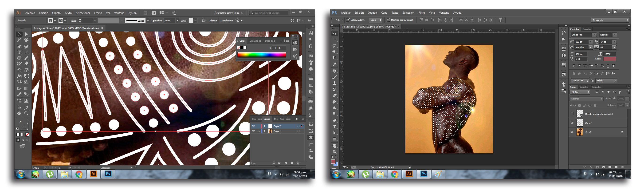Viewport: 644px width, 191px height.
Task: Select the Illustrator Magic Wand tool
Action: [19, 40]
